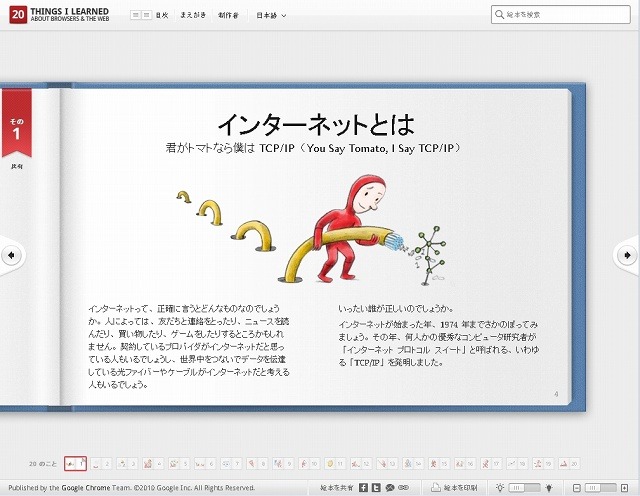Select chapter 11 thumbnail
This screenshot has height=496, width=640.
(335, 464)
